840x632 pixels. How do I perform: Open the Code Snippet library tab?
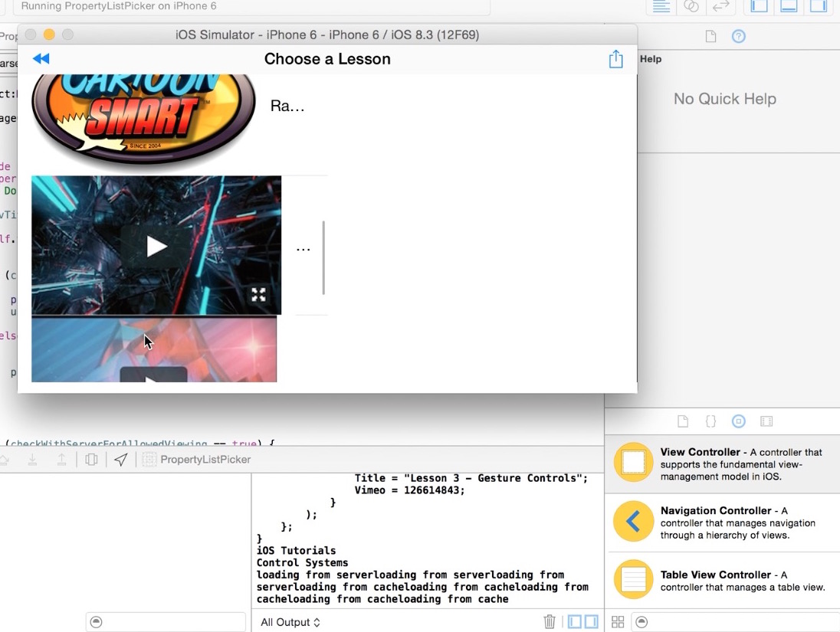pyautogui.click(x=710, y=421)
